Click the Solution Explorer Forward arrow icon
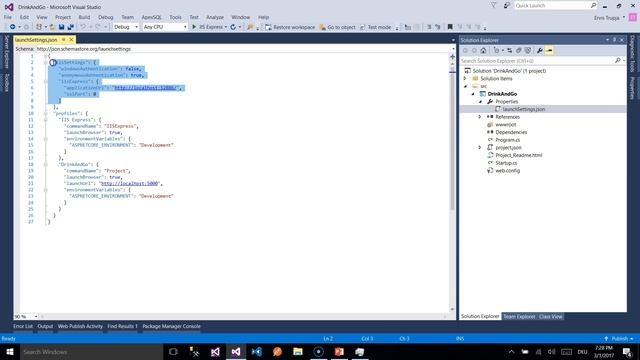Image resolution: width=640 pixels, height=360 pixels. pos(474,51)
